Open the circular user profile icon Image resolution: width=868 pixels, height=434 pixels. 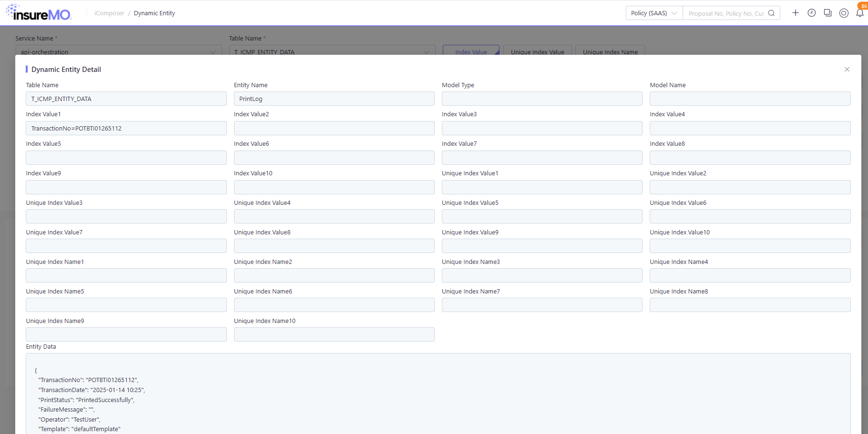tap(844, 13)
